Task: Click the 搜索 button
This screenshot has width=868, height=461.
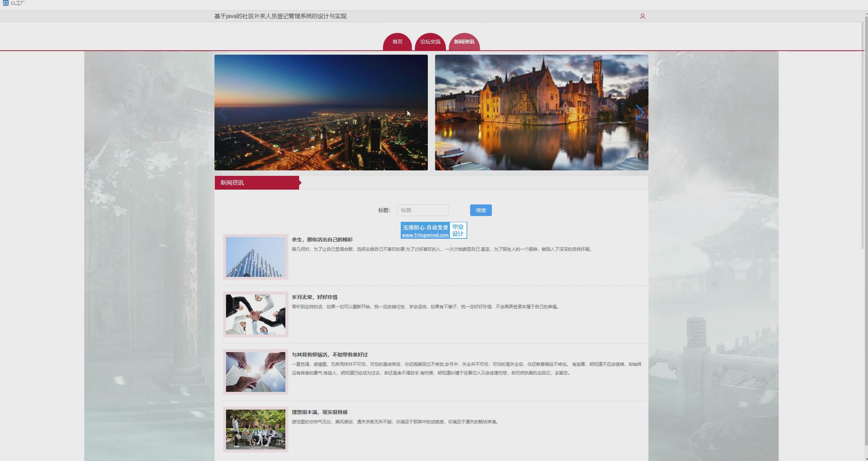Action: coord(481,210)
